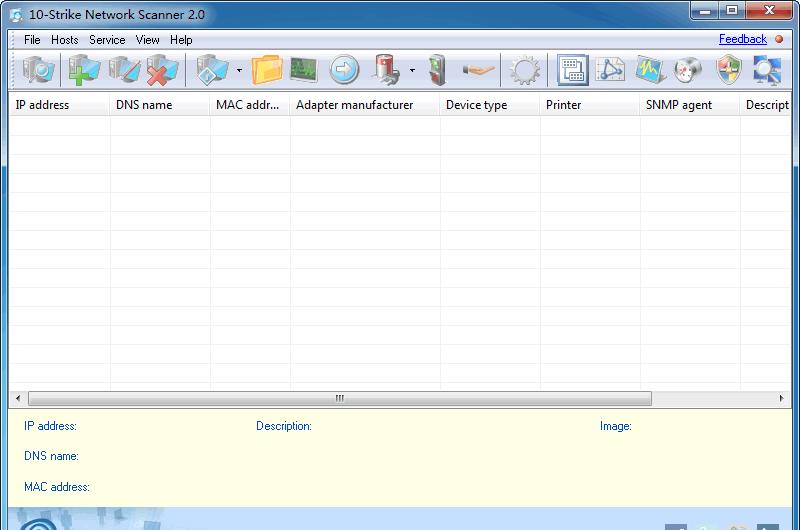Click the Windows security shield icon

[x=729, y=69]
